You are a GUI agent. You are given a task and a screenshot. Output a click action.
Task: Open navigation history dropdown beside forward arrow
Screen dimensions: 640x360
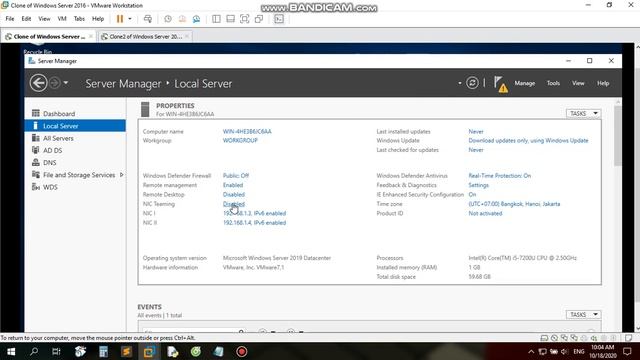[66, 83]
